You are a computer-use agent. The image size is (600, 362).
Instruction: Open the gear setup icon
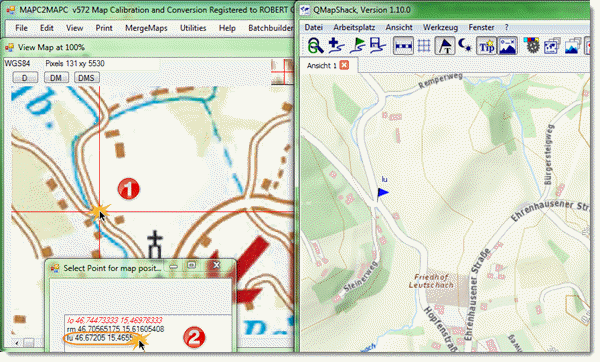(531, 46)
